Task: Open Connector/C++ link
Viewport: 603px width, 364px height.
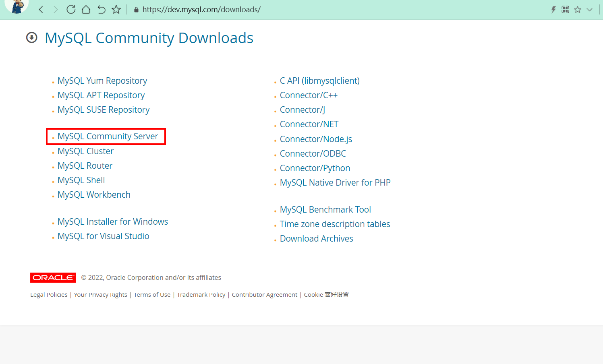Action: point(309,95)
